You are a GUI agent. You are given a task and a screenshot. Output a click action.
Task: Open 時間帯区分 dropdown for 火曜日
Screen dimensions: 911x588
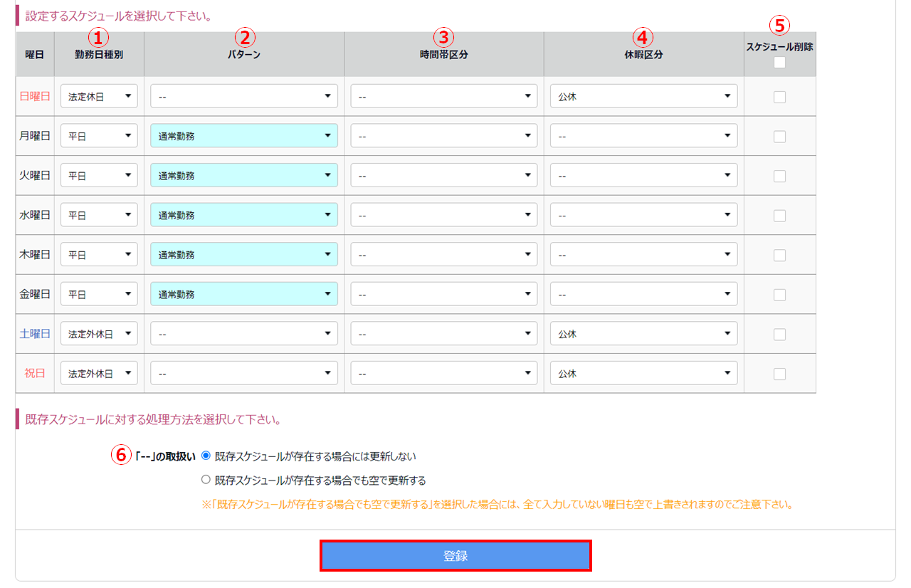[x=443, y=176]
